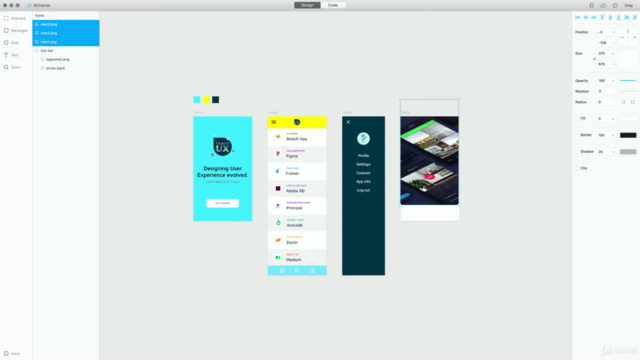Select the logosmall.png layer

66,60
